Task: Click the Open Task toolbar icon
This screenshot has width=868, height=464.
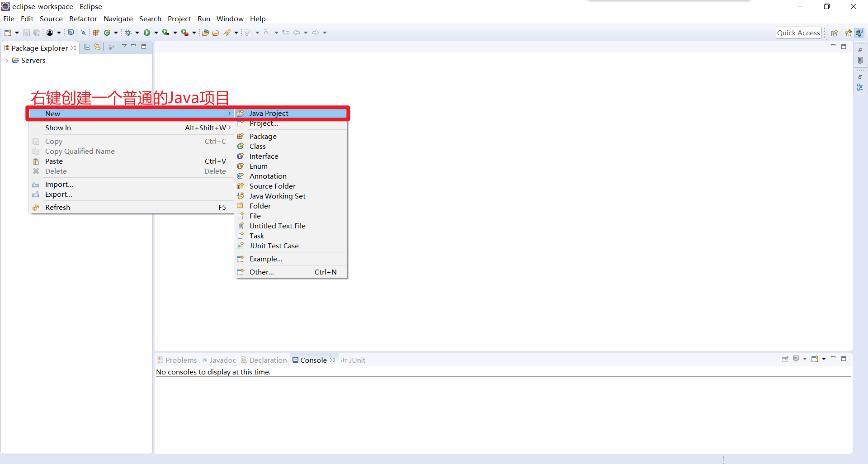Action: (x=216, y=33)
